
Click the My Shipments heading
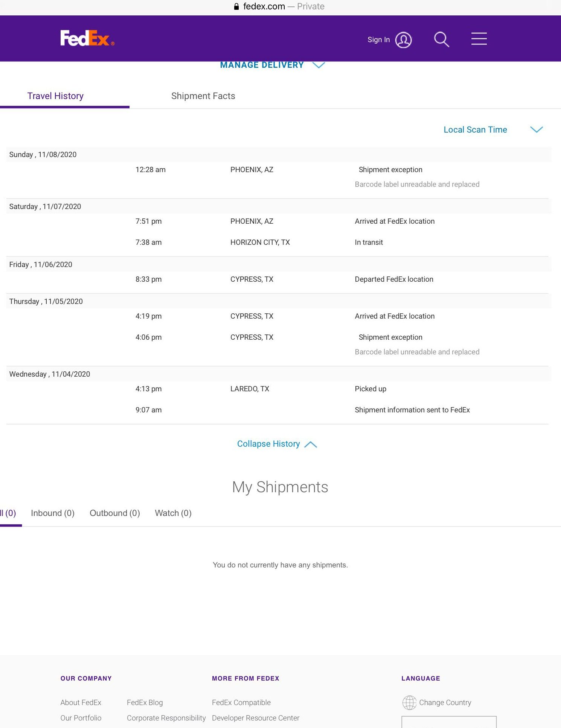tap(280, 487)
